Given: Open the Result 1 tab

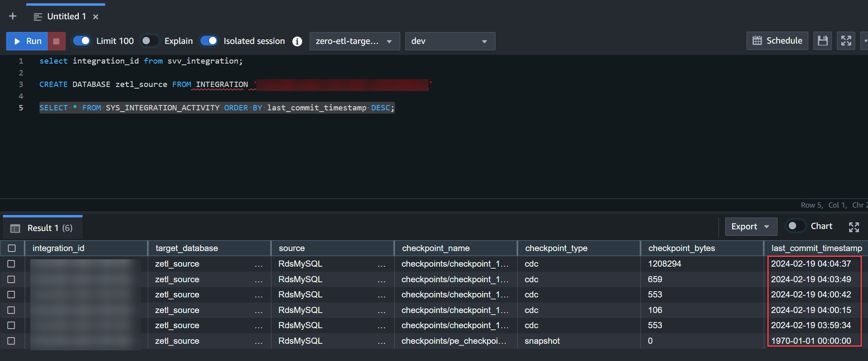Looking at the screenshot, I should click(43, 228).
